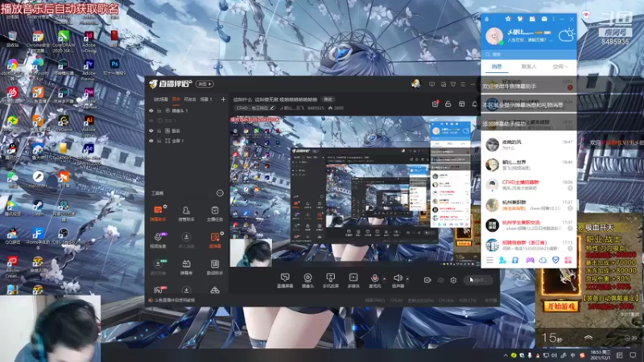Click the QQ search field

click(529, 54)
